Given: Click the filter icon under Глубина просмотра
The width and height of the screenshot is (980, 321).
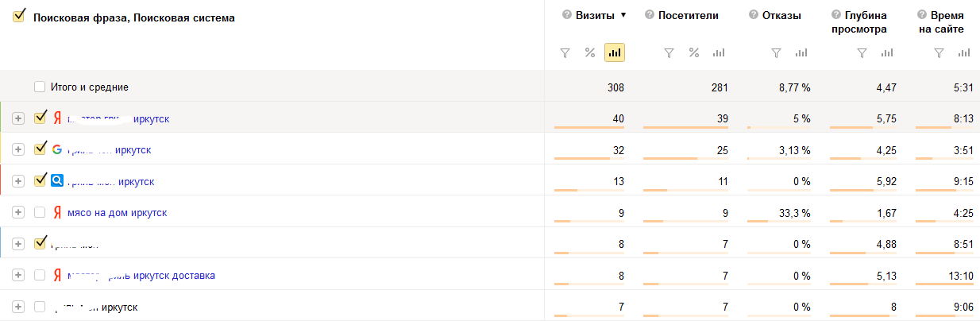Looking at the screenshot, I should point(862,52).
